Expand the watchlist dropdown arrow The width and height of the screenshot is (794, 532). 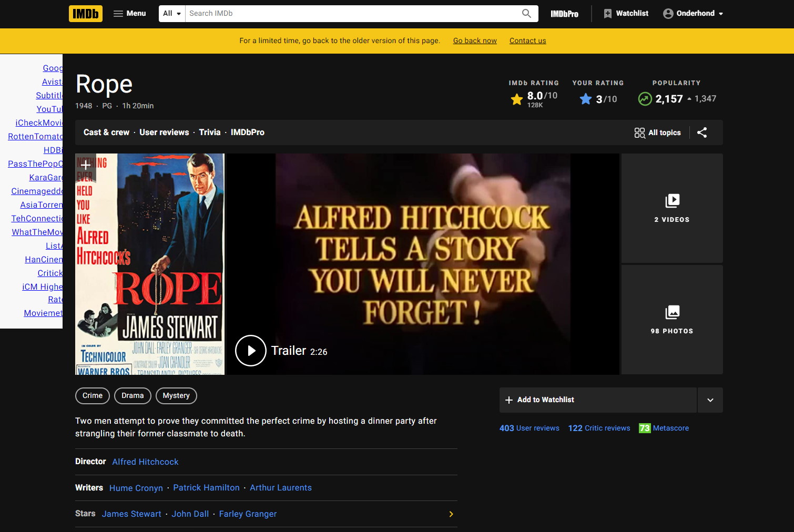710,400
